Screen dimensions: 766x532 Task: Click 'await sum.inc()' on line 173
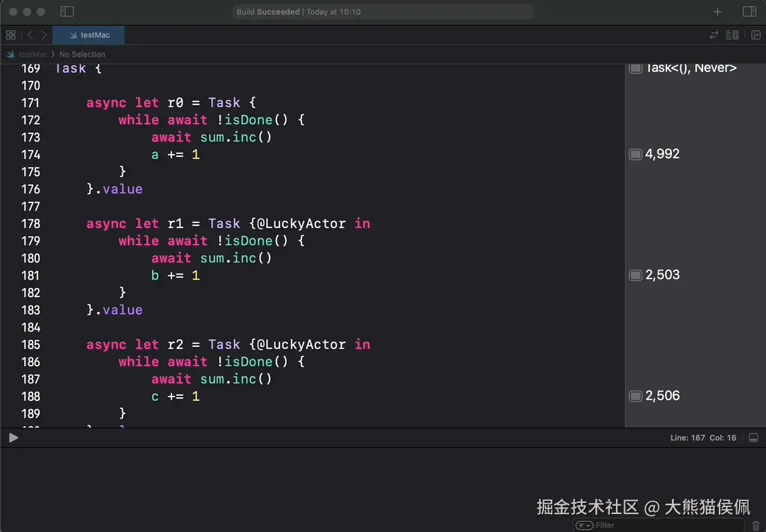coord(212,137)
